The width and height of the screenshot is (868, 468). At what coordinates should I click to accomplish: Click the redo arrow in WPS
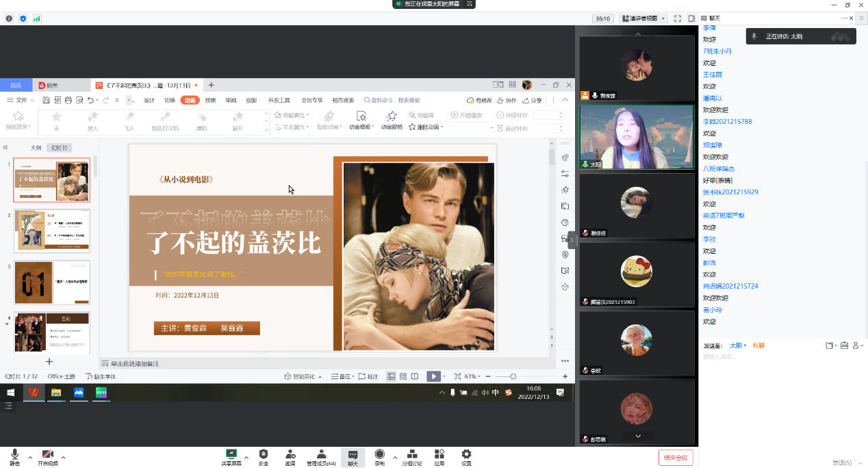[x=106, y=101]
